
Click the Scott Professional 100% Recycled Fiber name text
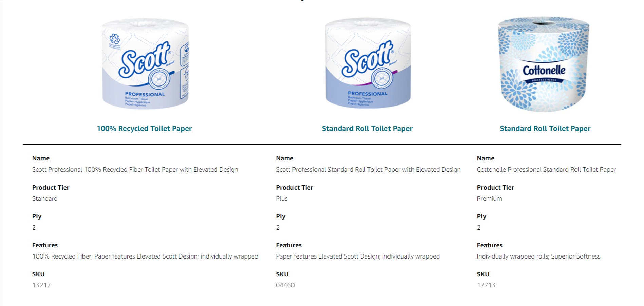pyautogui.click(x=135, y=170)
